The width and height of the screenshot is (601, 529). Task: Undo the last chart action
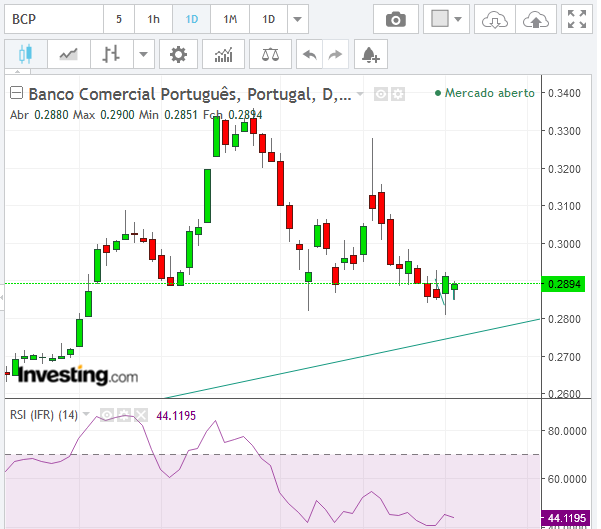(310, 54)
